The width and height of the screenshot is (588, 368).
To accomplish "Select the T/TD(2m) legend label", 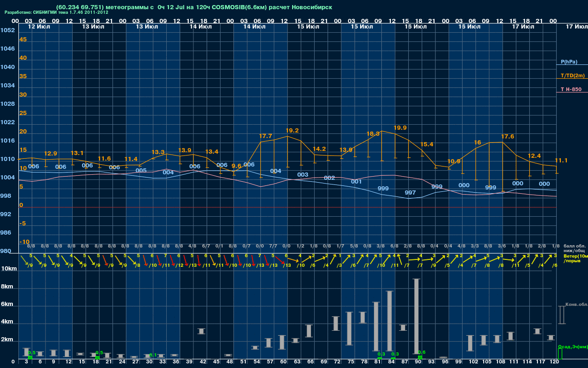I will [x=572, y=75].
